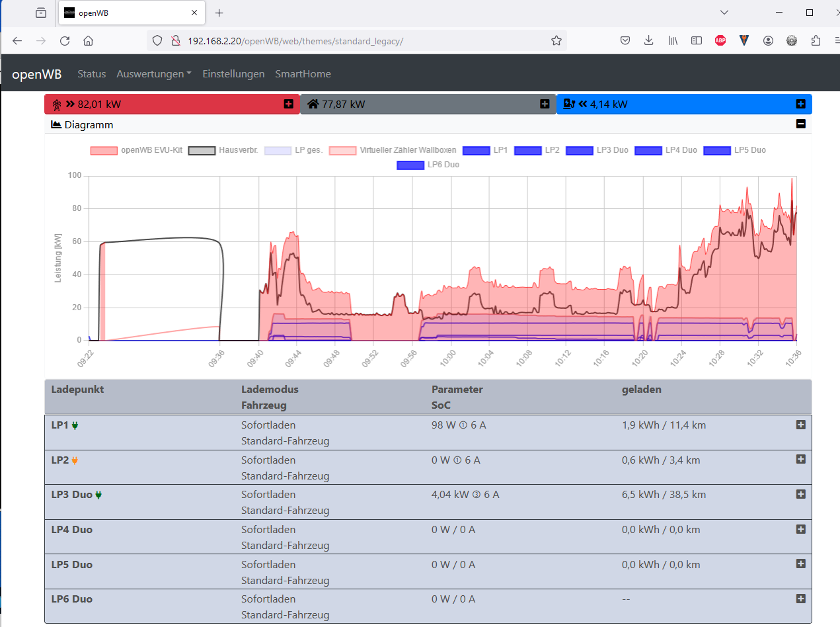Viewport: 840px width, 627px height.
Task: Click the cogwheel extension icon in toolbar
Action: pos(792,40)
